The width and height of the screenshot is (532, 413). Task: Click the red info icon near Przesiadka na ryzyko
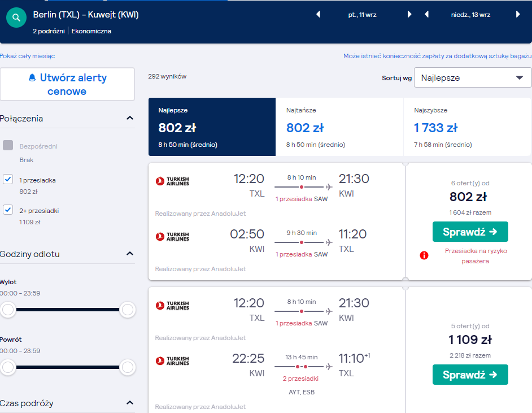tap(424, 255)
